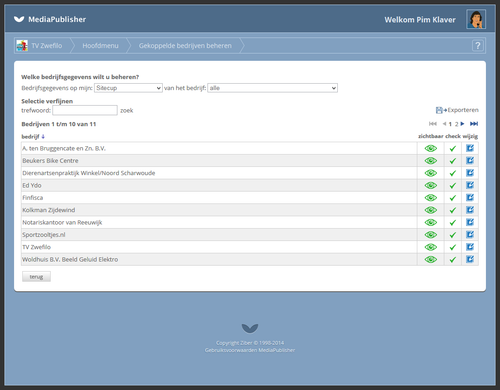Select page 1 in pagination
Image resolution: width=500 pixels, height=390 pixels.
pos(450,124)
